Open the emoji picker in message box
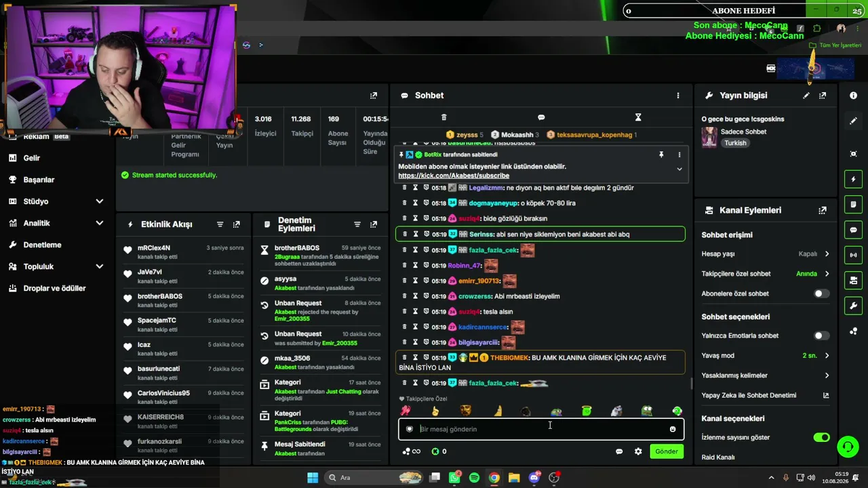The width and height of the screenshot is (868, 488). point(673,429)
